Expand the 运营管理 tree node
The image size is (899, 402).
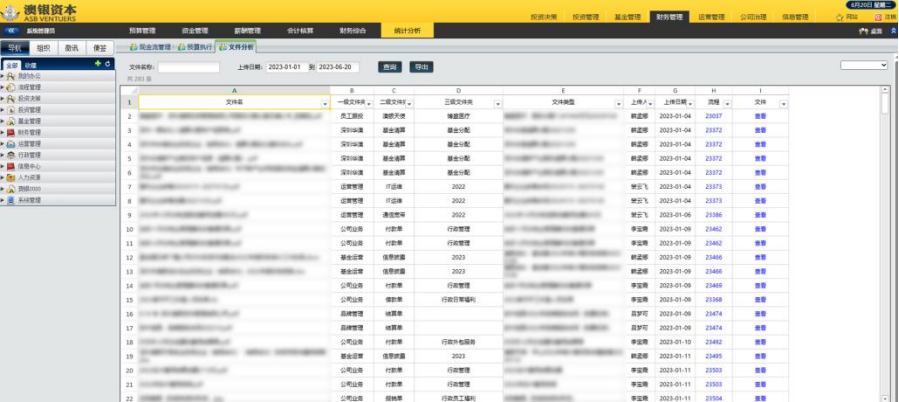(x=3, y=143)
